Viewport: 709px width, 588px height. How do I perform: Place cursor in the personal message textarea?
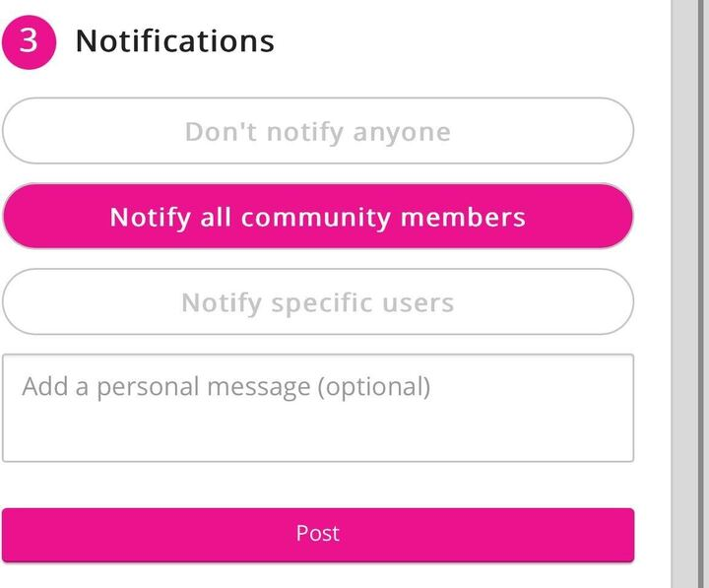pos(317,408)
